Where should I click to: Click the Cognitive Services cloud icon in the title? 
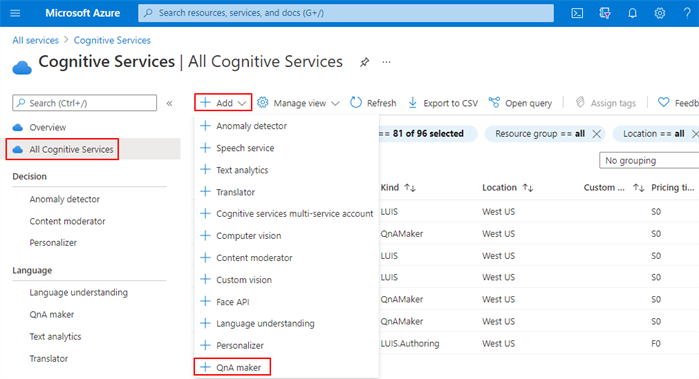click(x=22, y=68)
